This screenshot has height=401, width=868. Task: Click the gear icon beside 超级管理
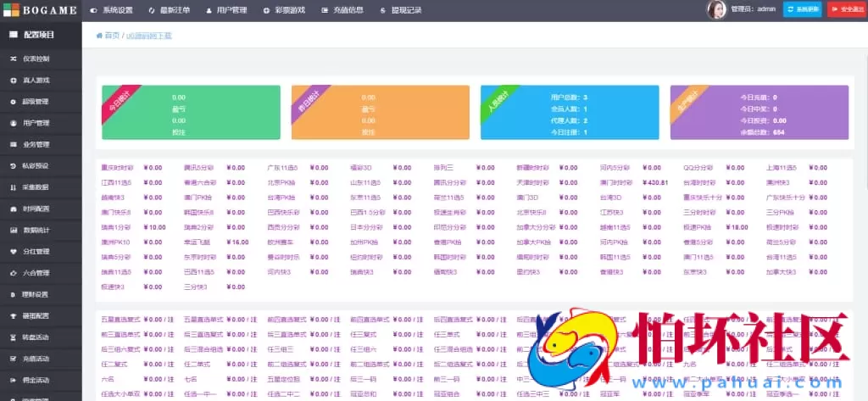(13, 102)
